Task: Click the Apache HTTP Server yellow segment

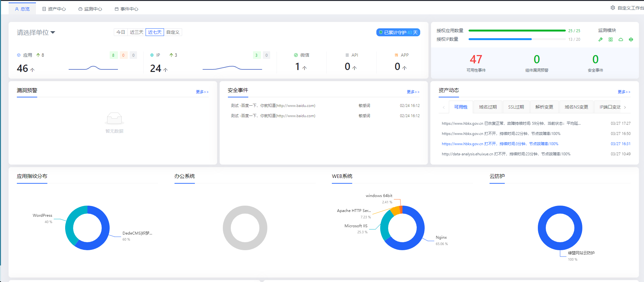Action: pos(395,211)
